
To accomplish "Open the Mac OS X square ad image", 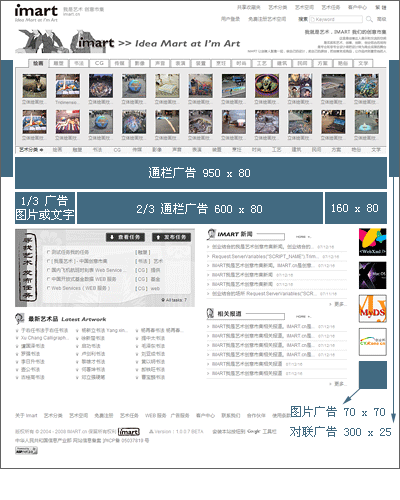I will pos(373,275).
